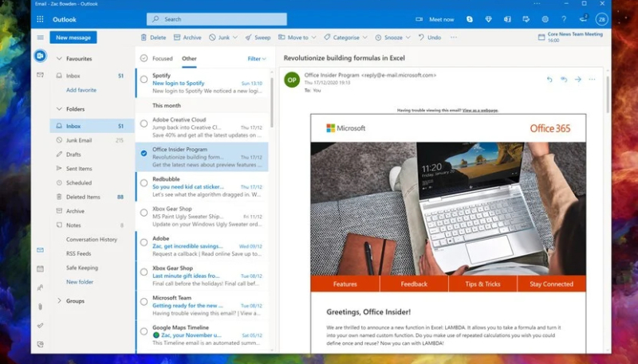Click the Reply arrow icon on the email
Viewport: 638px width, 364px height.
tap(549, 79)
